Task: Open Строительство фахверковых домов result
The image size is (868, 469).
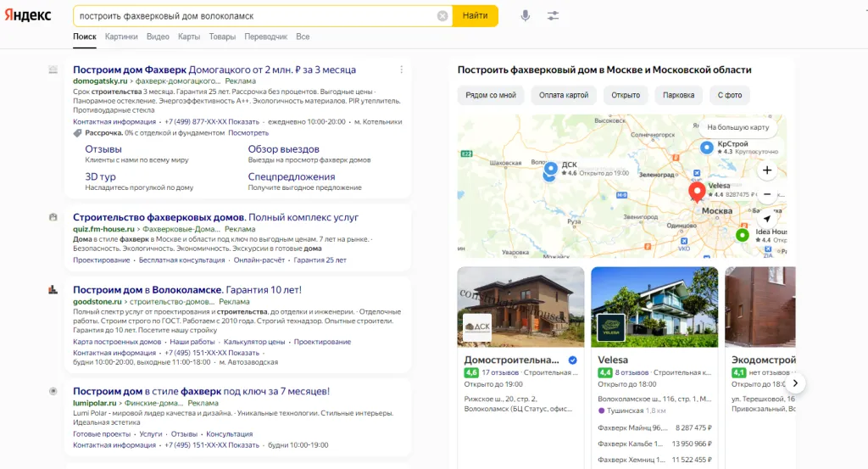Action: pyautogui.click(x=216, y=217)
